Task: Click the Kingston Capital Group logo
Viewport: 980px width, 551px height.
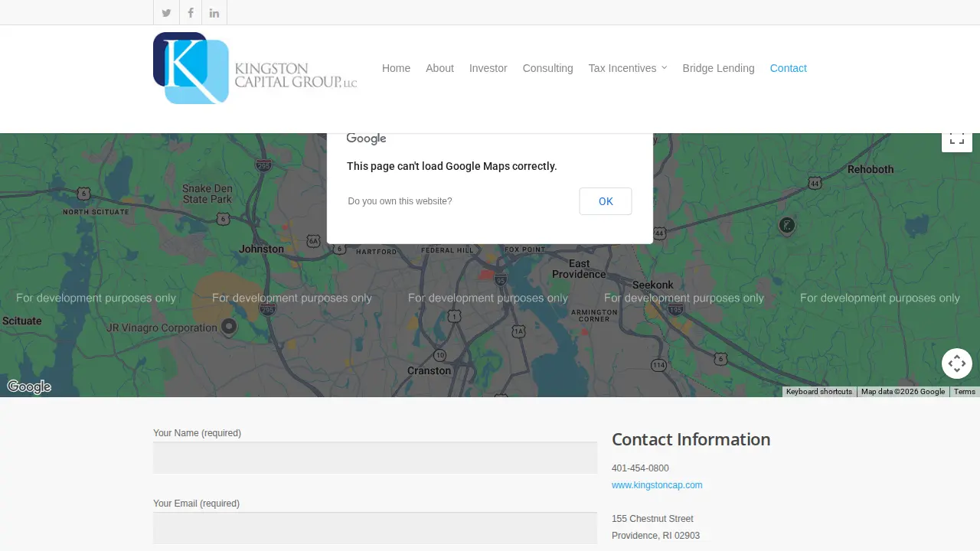Action: [x=255, y=68]
